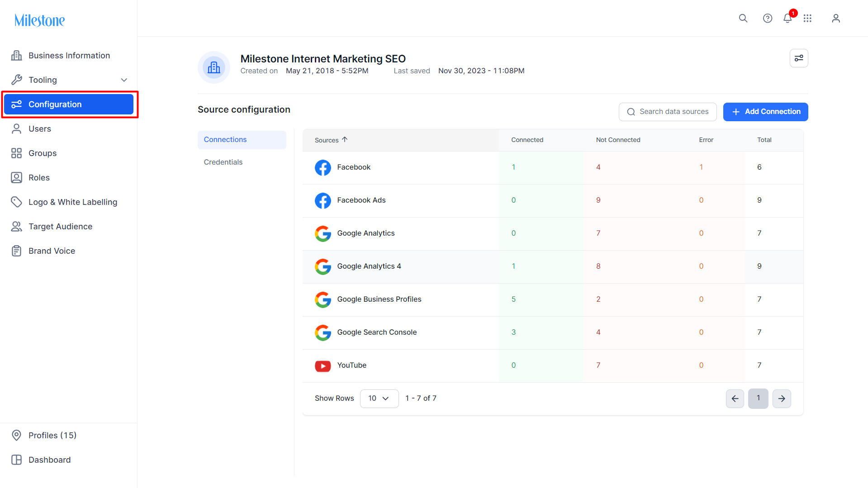Click the '1 - 7 of 7' pagination text
This screenshot has width=868, height=488.
coord(421,398)
